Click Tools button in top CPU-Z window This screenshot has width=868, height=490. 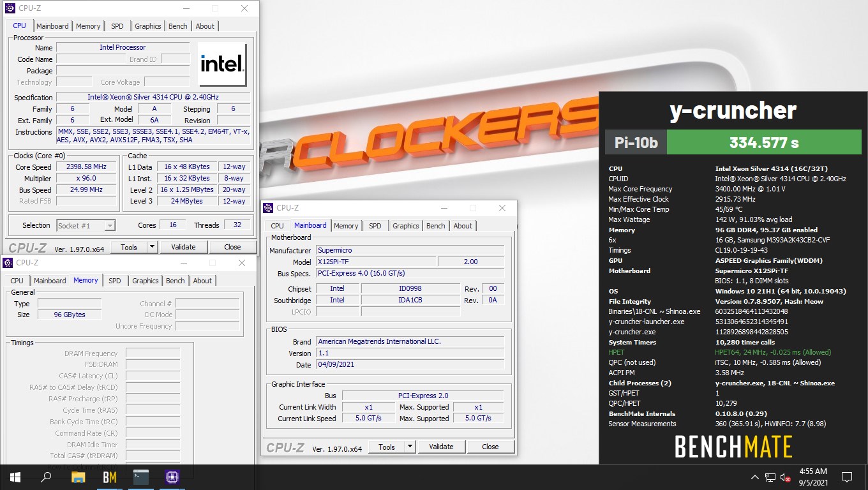pyautogui.click(x=129, y=247)
